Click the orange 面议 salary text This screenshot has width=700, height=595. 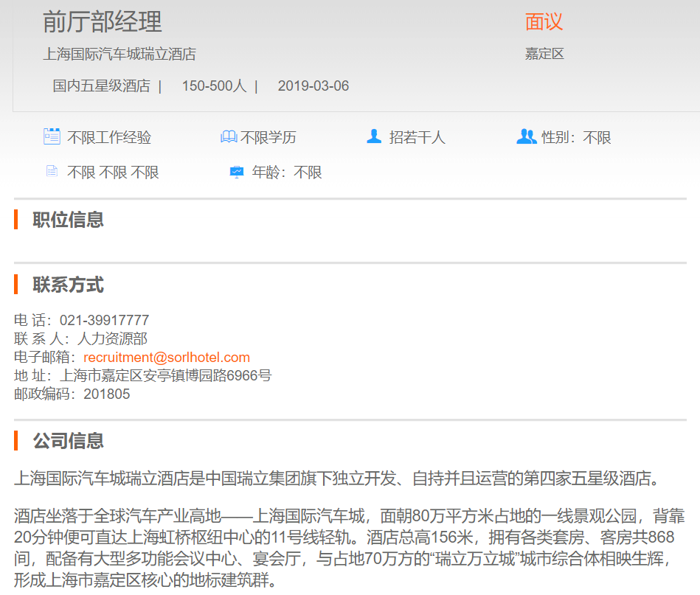(544, 22)
